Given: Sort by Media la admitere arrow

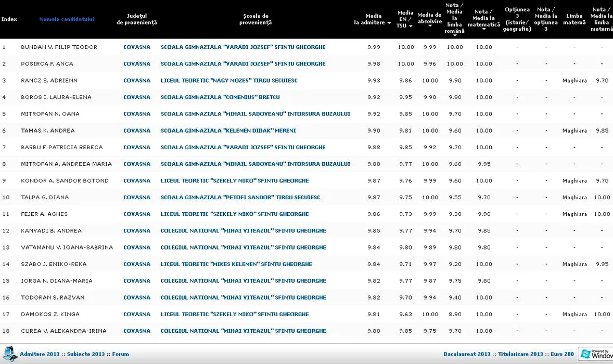Looking at the screenshot, I should coord(389,23).
